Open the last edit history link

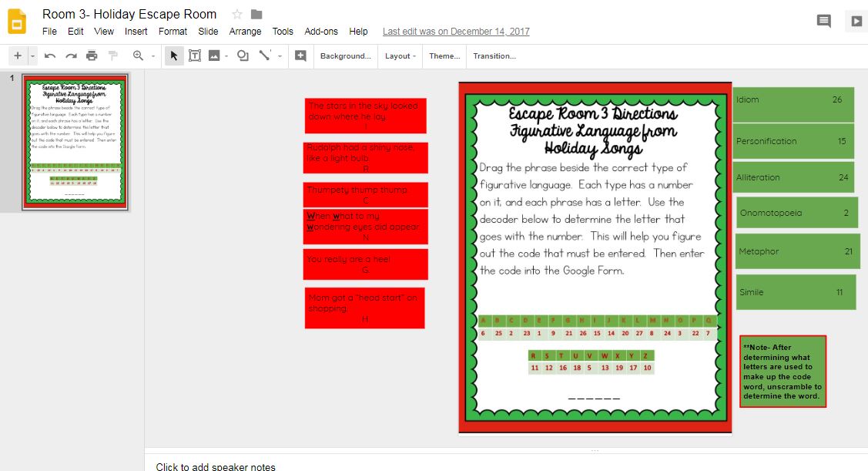(456, 32)
